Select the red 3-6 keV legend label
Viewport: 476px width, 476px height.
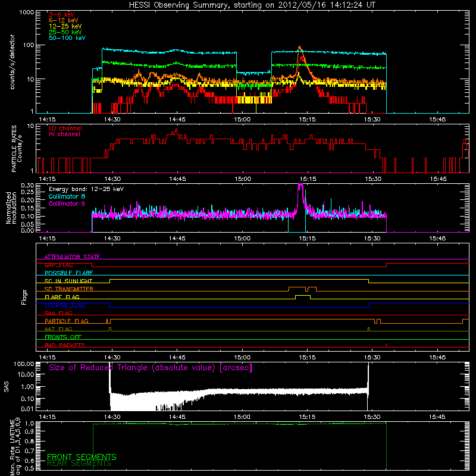pyautogui.click(x=62, y=14)
